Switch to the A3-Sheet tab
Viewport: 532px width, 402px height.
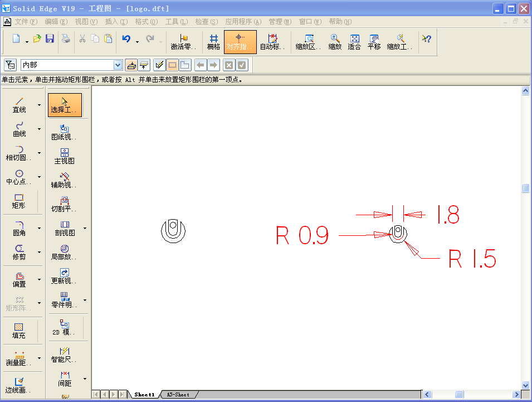click(178, 395)
